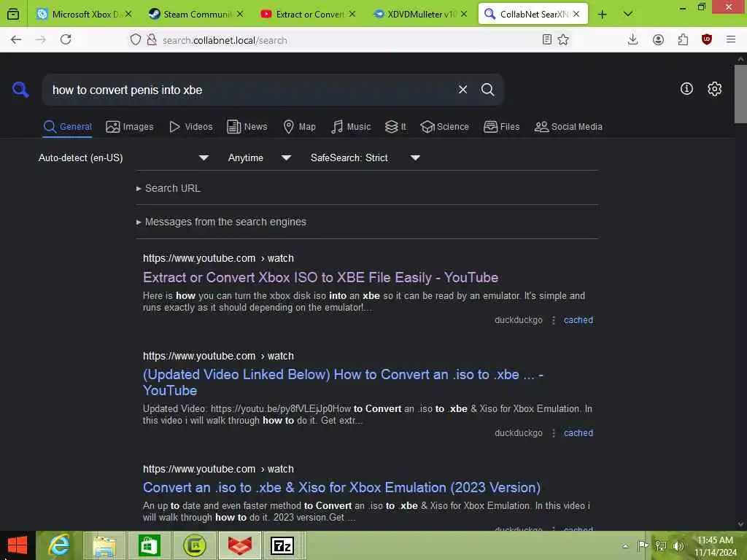Click the address bar URL
The height and width of the screenshot is (560, 747).
coord(225,41)
